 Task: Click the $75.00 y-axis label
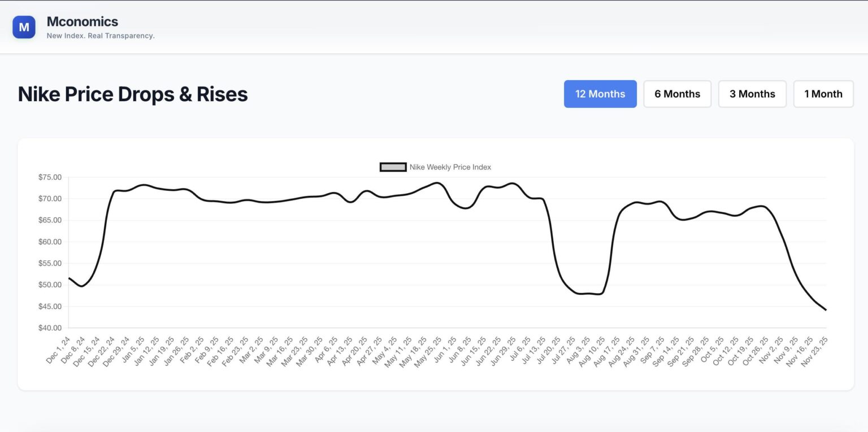point(50,177)
